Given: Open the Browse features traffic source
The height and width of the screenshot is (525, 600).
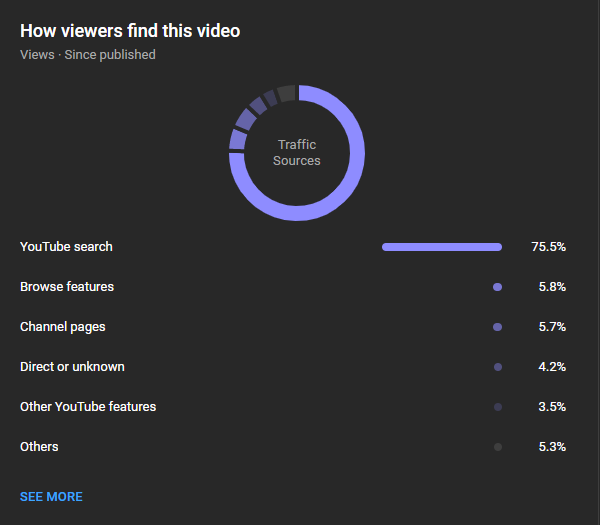Looking at the screenshot, I should point(67,287).
